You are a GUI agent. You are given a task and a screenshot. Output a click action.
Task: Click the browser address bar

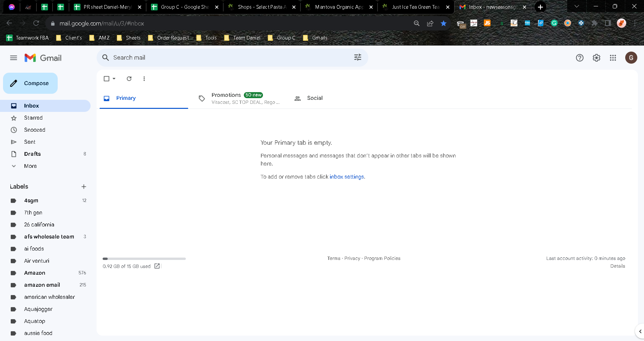click(x=231, y=23)
